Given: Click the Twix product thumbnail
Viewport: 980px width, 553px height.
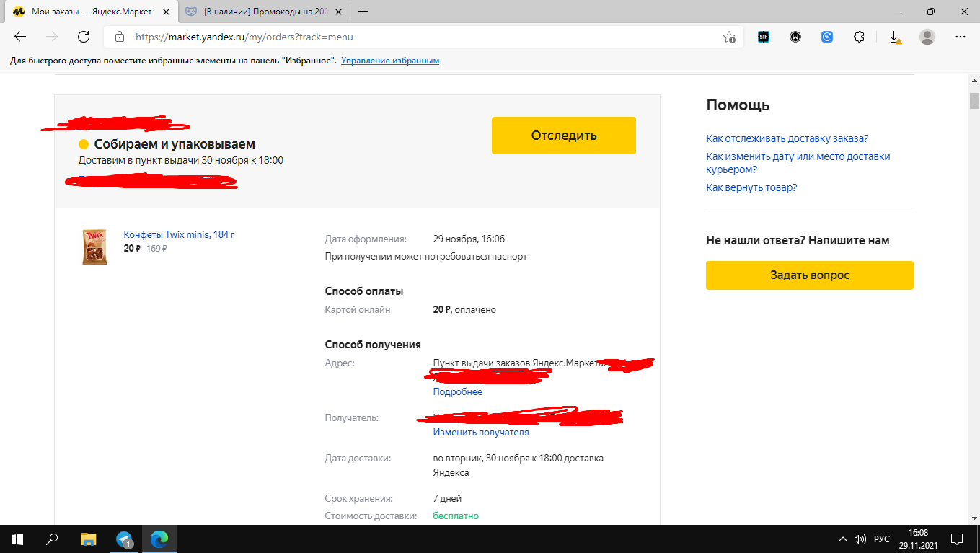Looking at the screenshot, I should (x=94, y=247).
